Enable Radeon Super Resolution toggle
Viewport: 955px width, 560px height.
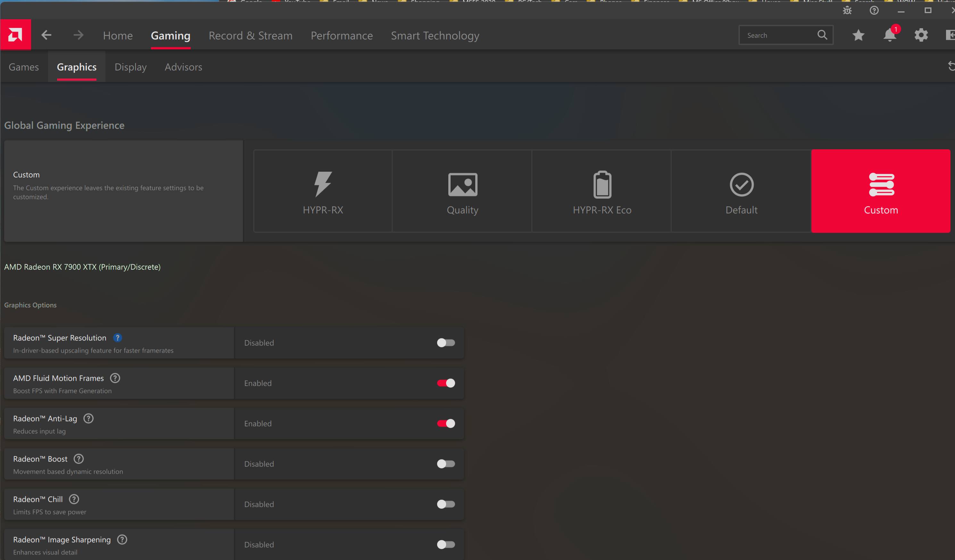point(445,342)
